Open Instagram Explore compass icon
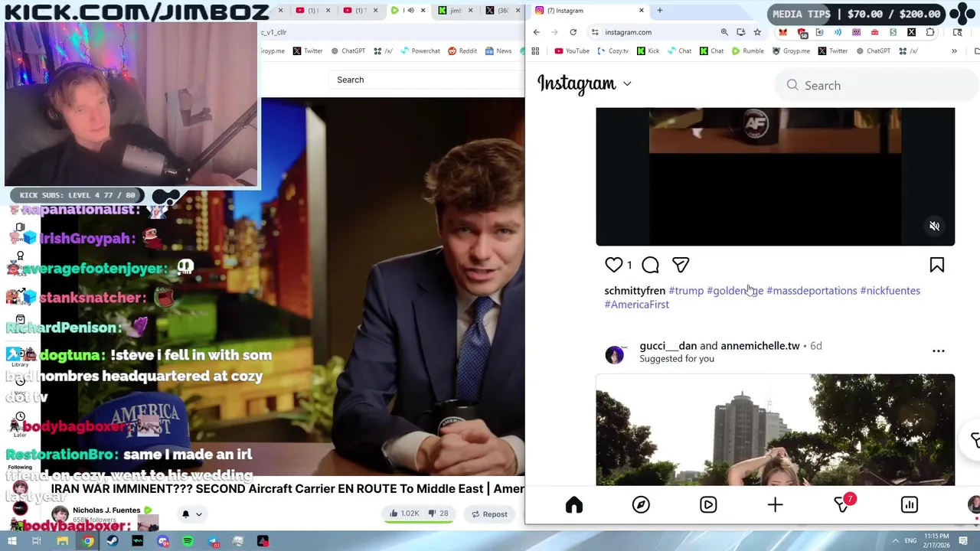This screenshot has height=551, width=980. click(x=641, y=505)
